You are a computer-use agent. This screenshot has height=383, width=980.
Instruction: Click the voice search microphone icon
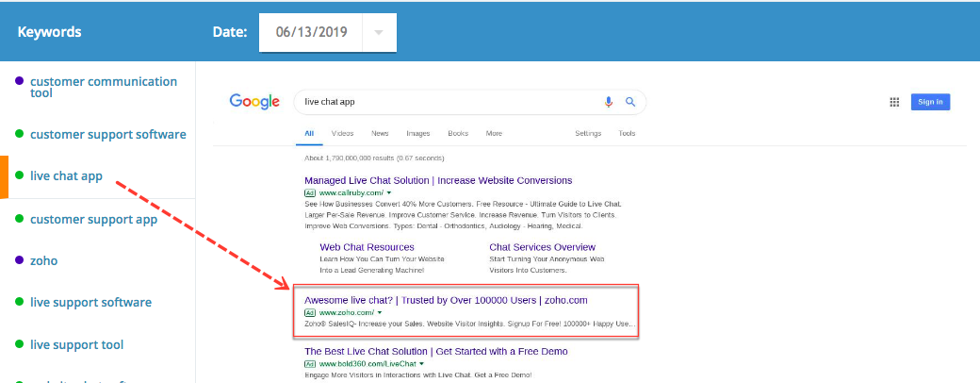(x=608, y=102)
